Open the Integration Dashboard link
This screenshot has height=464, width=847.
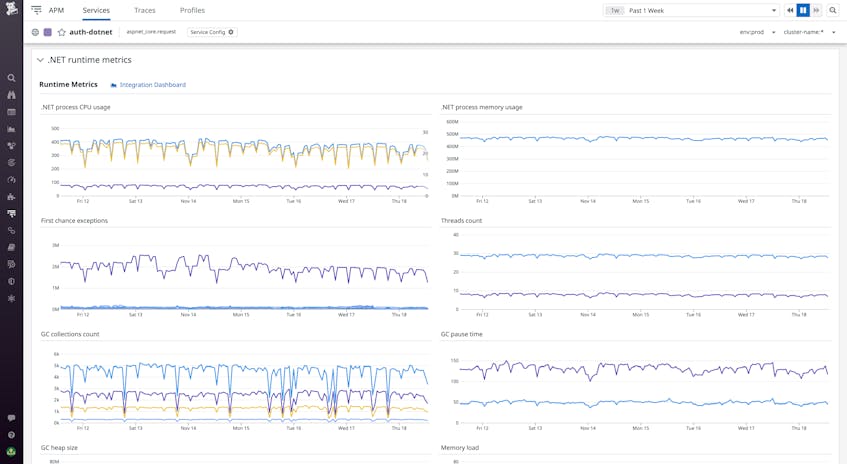[x=148, y=85]
